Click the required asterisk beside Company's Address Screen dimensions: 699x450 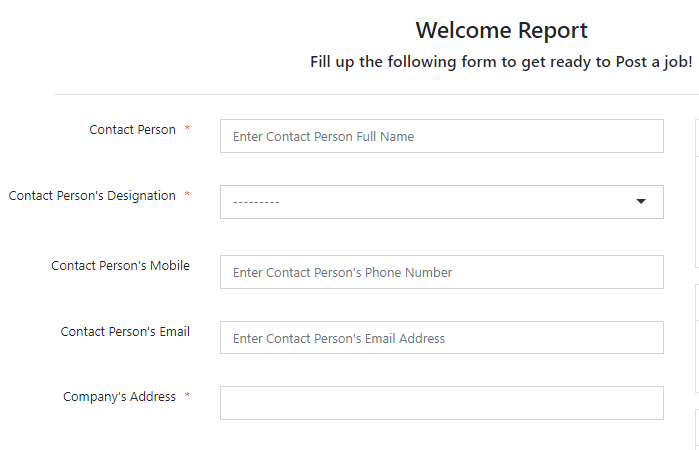(x=187, y=397)
